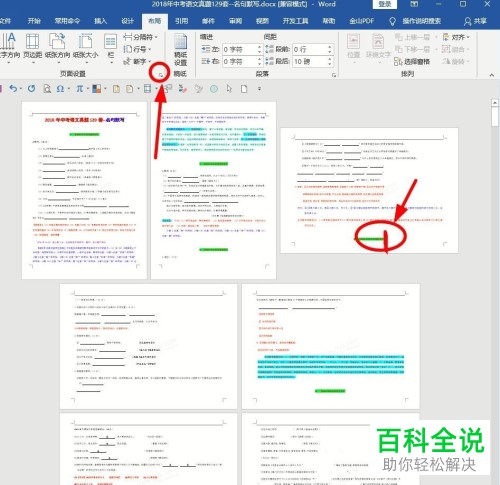Click the 上移一层 bring forward button
500x485 pixels.
[412, 37]
